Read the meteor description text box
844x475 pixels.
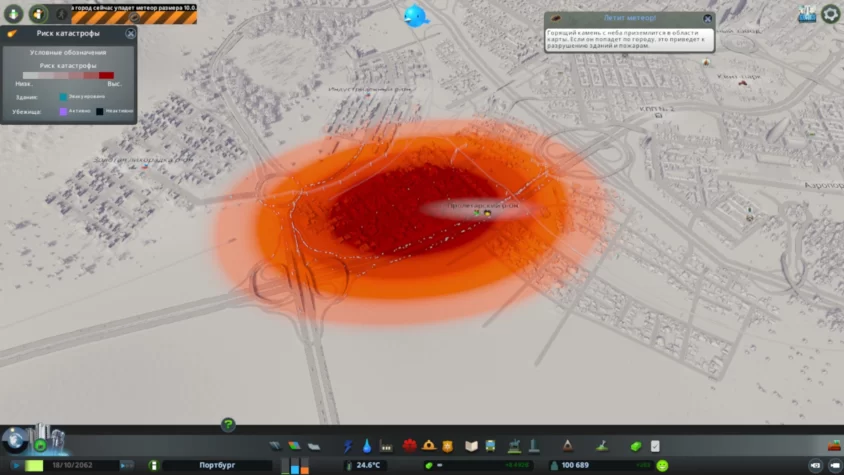tap(629, 39)
